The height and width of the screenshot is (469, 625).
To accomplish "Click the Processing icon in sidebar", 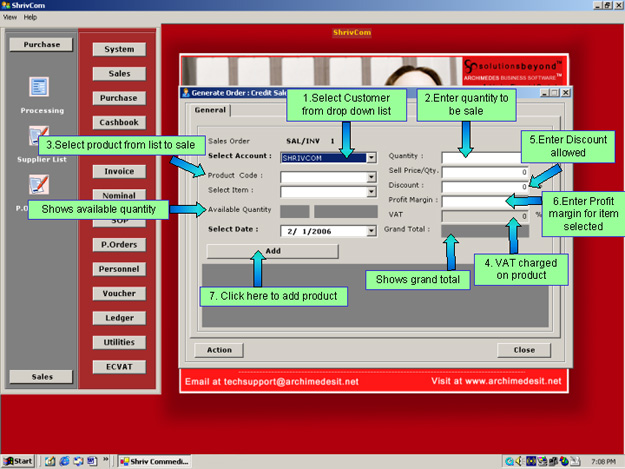I will click(40, 88).
